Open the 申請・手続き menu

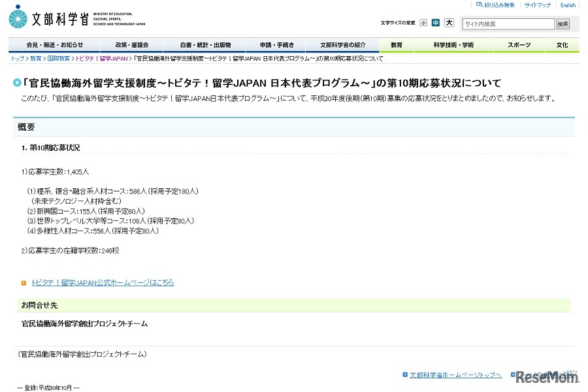coord(276,44)
